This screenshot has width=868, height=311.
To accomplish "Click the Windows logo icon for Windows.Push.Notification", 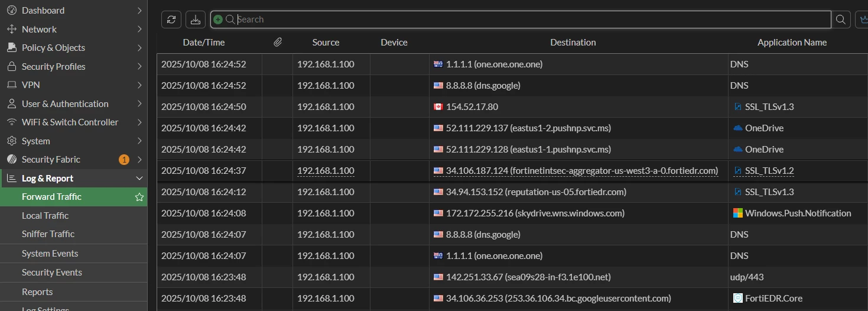I will (737, 213).
